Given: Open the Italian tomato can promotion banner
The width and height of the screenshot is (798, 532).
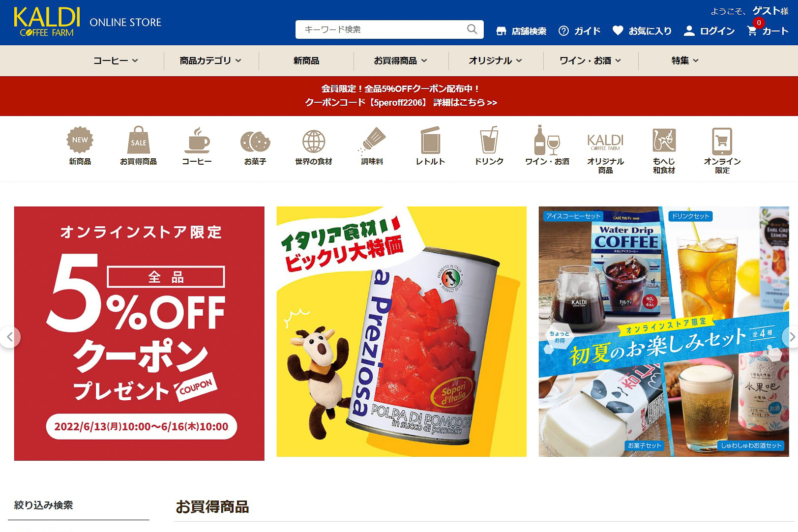Looking at the screenshot, I should point(402,331).
